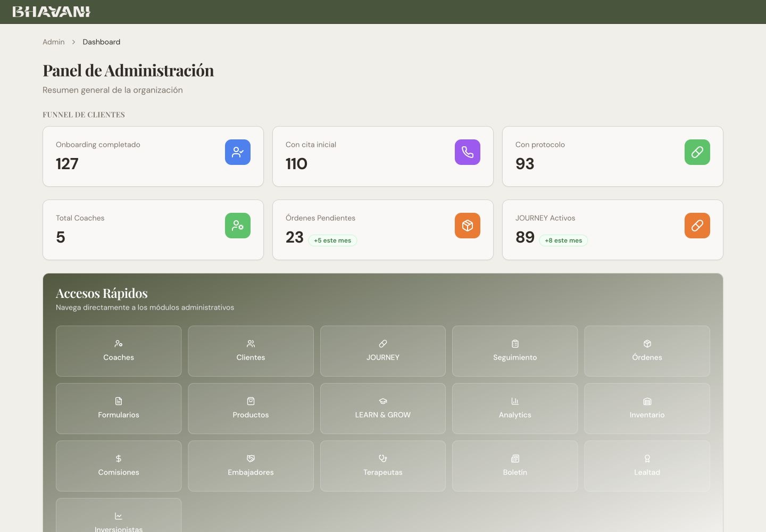Click the Panel de Administración heading
The height and width of the screenshot is (532, 766).
(128, 70)
